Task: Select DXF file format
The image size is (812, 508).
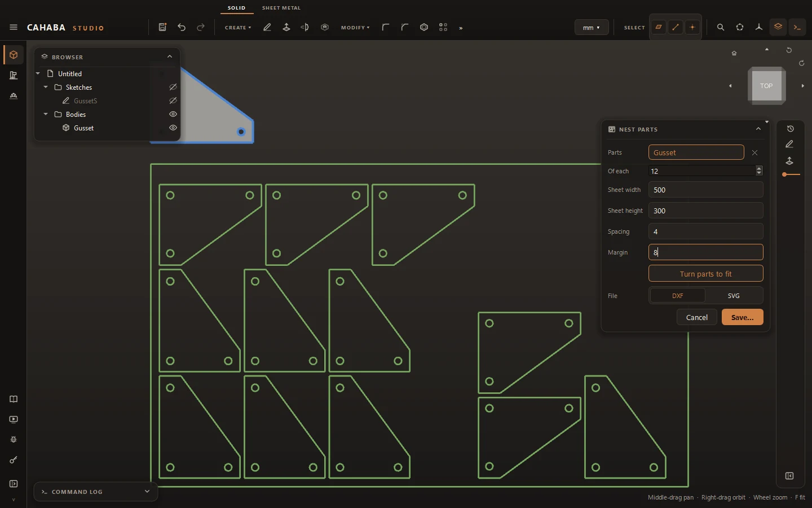Action: coord(678,296)
